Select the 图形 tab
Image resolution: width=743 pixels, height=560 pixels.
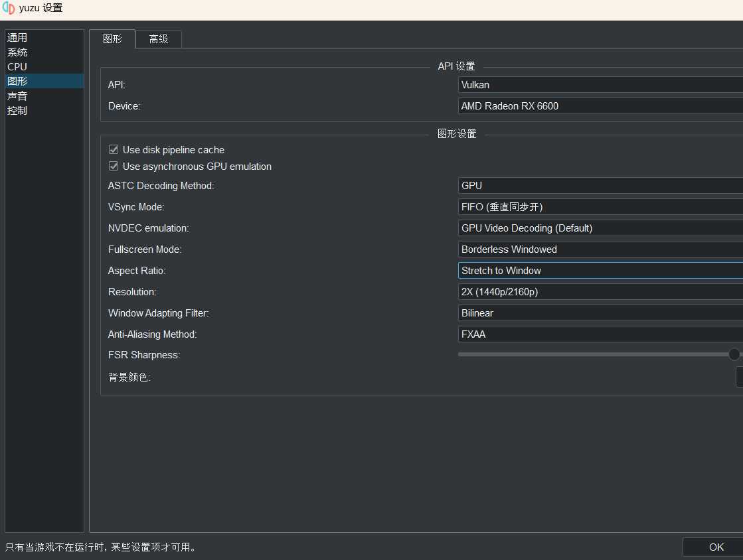[x=112, y=38]
